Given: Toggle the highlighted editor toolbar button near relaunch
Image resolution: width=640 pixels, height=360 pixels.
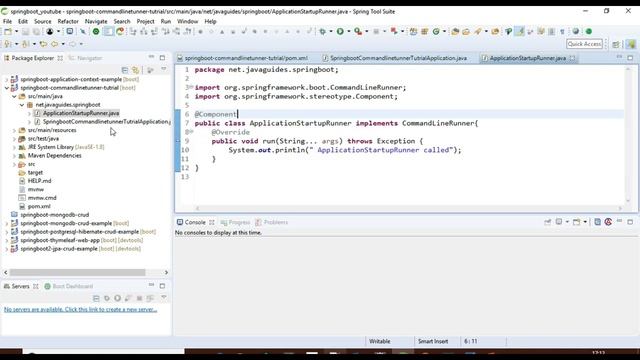Looking at the screenshot, I should click(x=108, y=31).
